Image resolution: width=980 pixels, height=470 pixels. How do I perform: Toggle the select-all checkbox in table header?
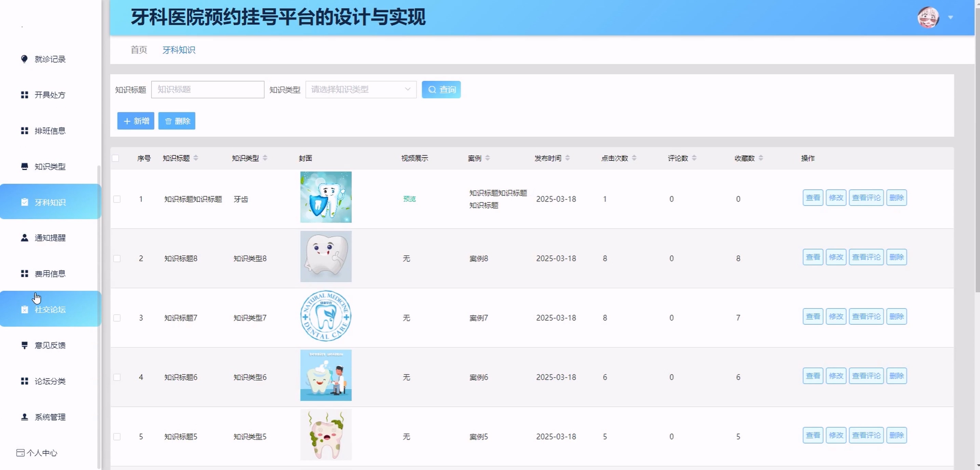pyautogui.click(x=115, y=158)
